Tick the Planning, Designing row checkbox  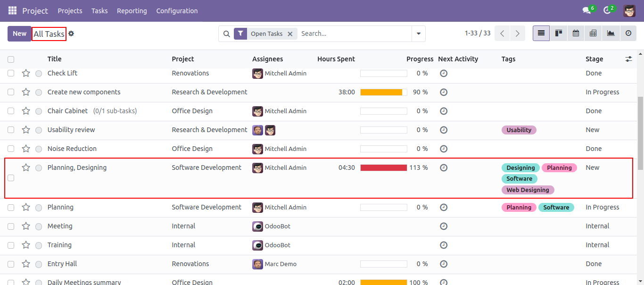click(x=11, y=178)
